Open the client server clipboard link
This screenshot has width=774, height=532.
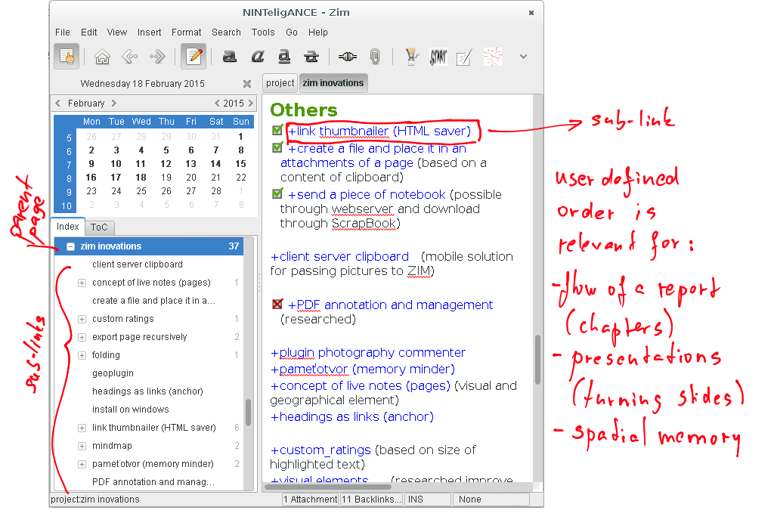(339, 257)
